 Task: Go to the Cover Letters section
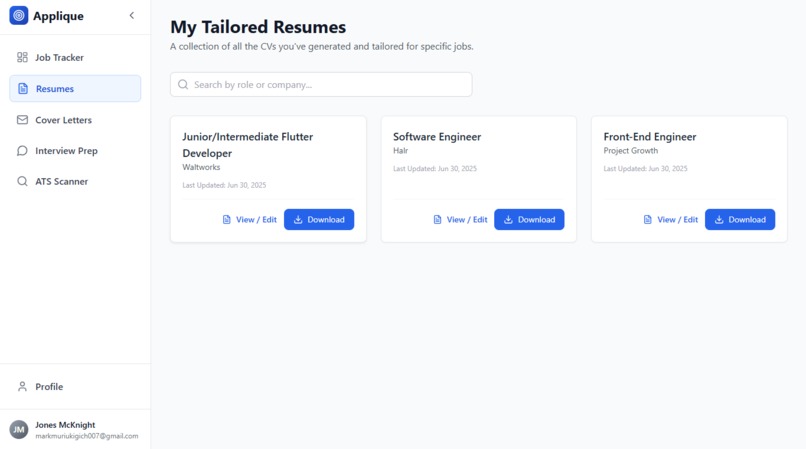coord(75,120)
